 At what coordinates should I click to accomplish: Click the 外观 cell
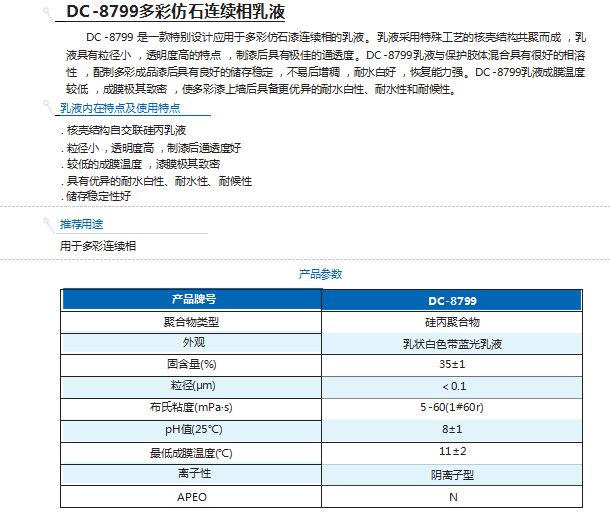[x=191, y=343]
